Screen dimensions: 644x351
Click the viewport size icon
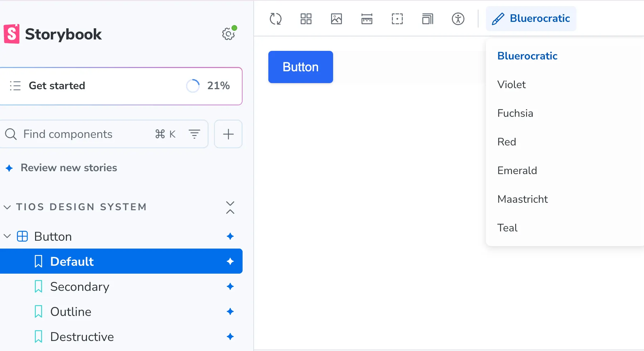coord(428,19)
